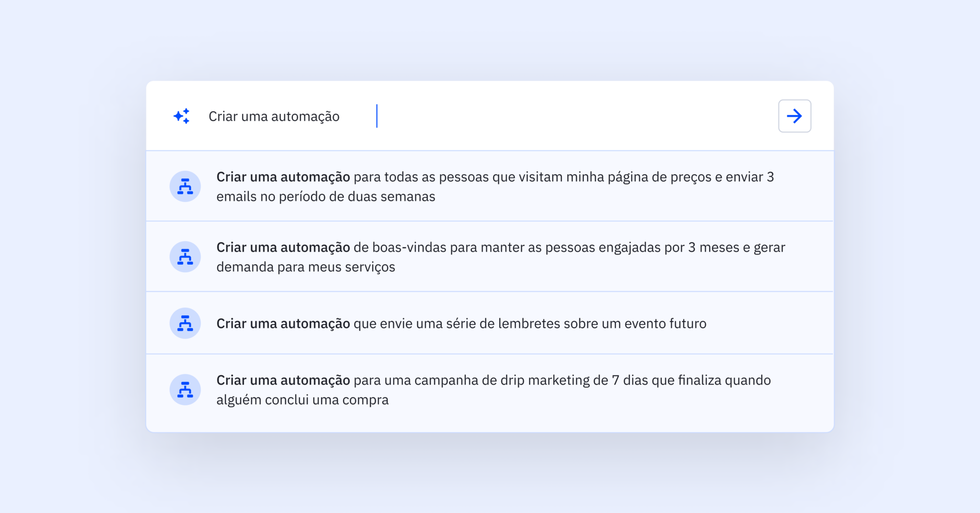This screenshot has height=513, width=980.
Task: Click the bold "Criar uma automação" in the lembretes suggestion
Action: [283, 324]
